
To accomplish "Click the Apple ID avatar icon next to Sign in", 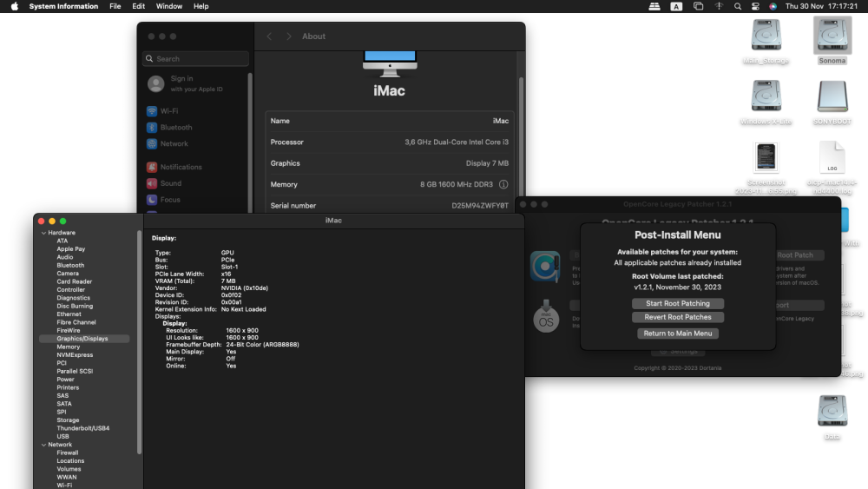I will click(x=156, y=83).
